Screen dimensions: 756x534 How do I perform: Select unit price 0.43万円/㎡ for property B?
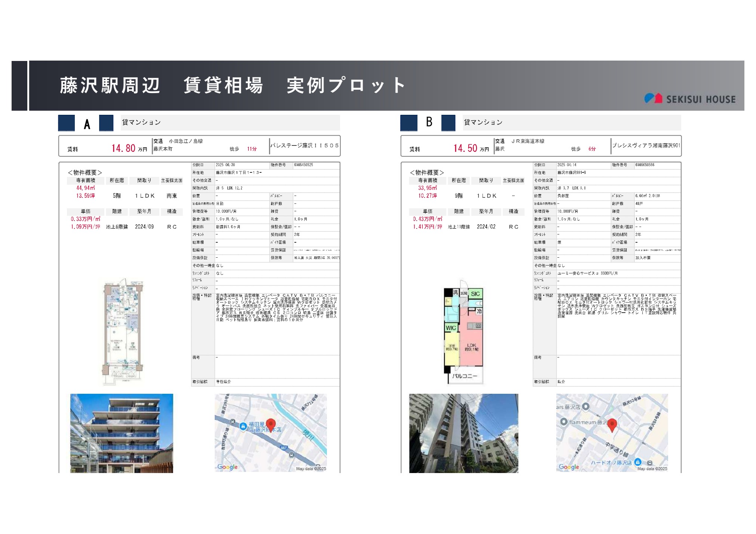(x=428, y=219)
